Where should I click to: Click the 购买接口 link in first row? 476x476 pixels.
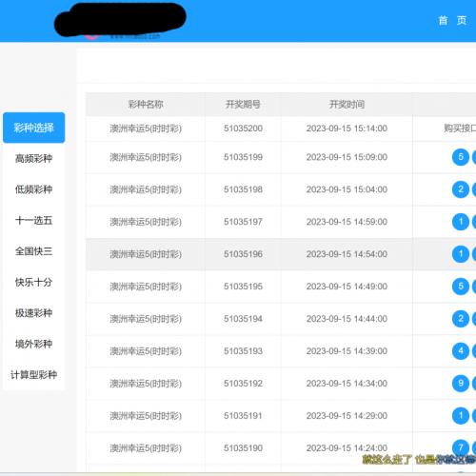tap(460, 129)
